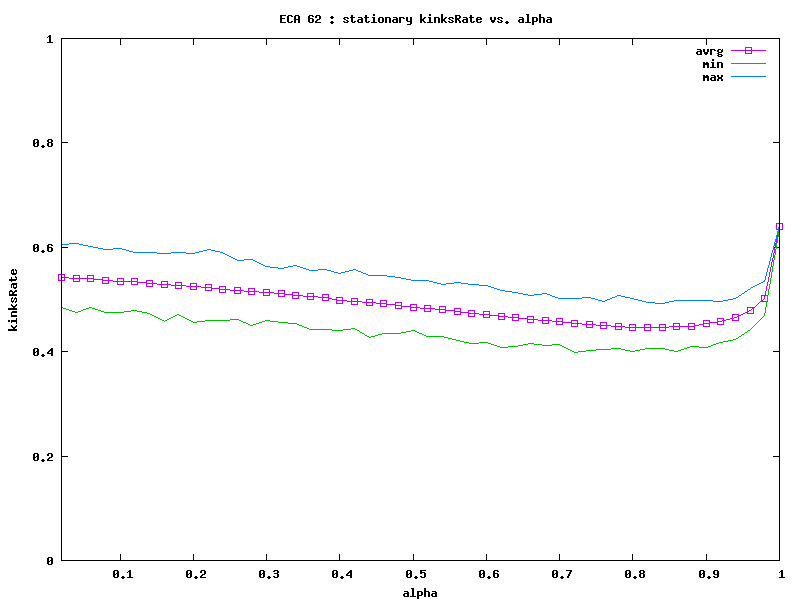Screen dimensions: 800x600
Task: Click the first avrg data marker at left edge
Action: pyautogui.click(x=62, y=277)
